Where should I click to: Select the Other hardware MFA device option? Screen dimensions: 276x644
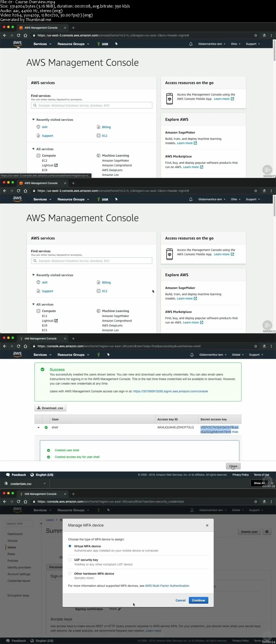pos(70,574)
